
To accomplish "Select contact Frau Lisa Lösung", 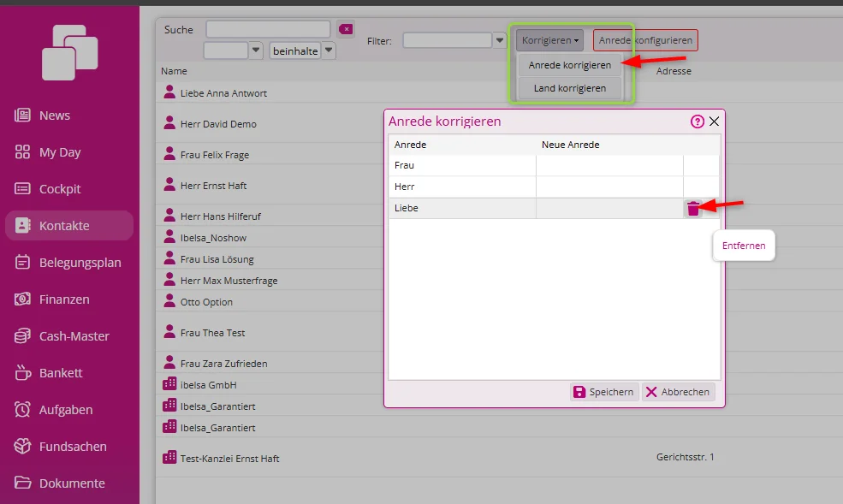I will [217, 259].
